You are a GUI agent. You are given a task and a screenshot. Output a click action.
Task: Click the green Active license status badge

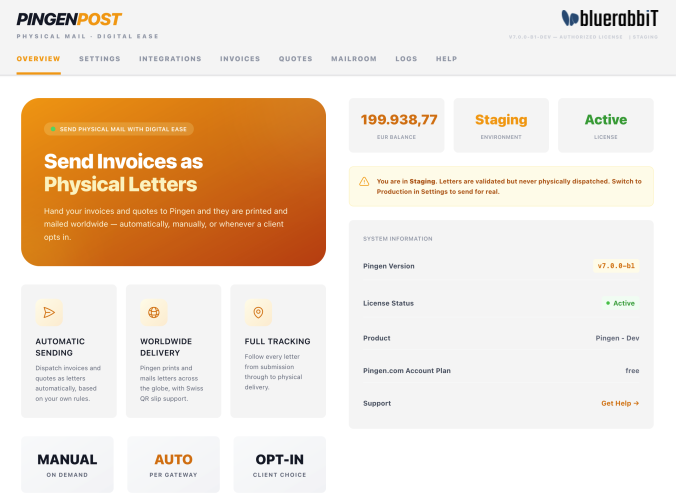pyautogui.click(x=620, y=303)
